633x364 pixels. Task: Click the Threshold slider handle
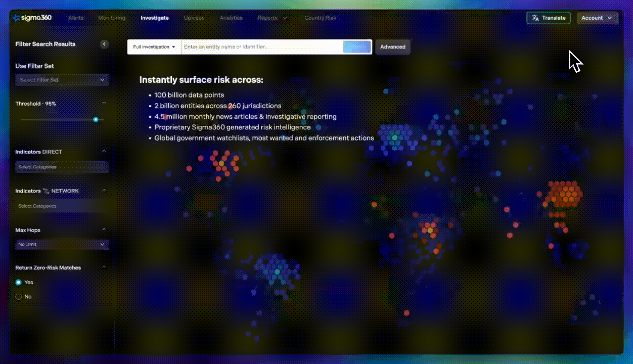tap(96, 119)
